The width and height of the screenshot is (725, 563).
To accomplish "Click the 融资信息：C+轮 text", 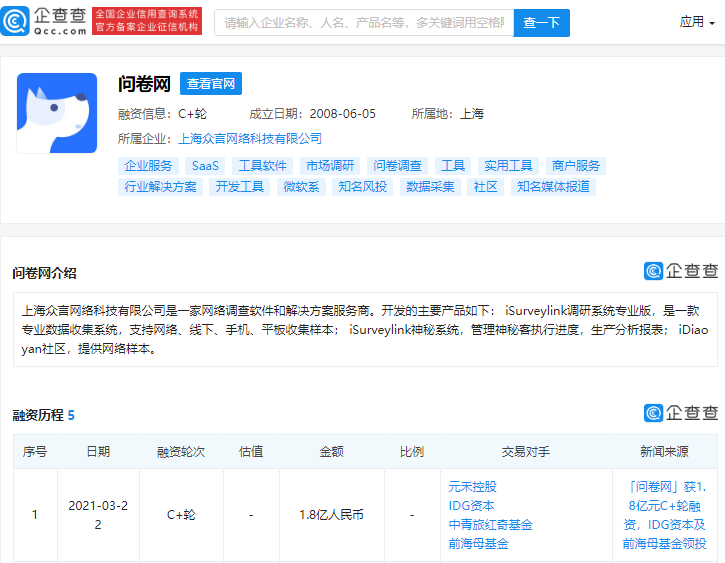I will (162, 114).
